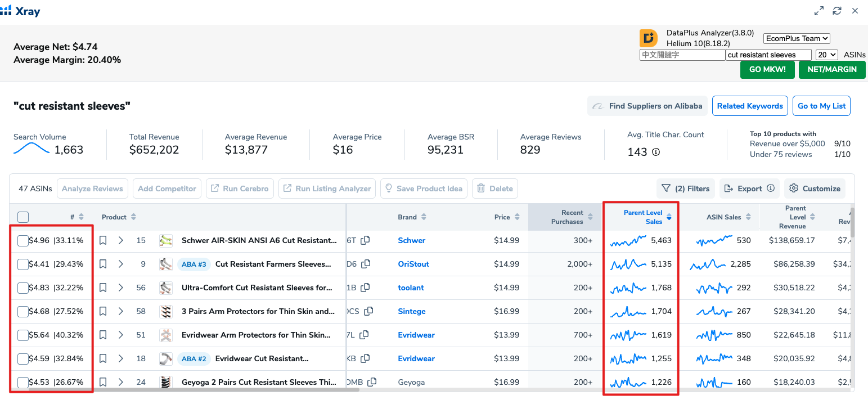View Parent Level Sales sparkline for 5,463
This screenshot has width=868, height=404.
(x=628, y=241)
